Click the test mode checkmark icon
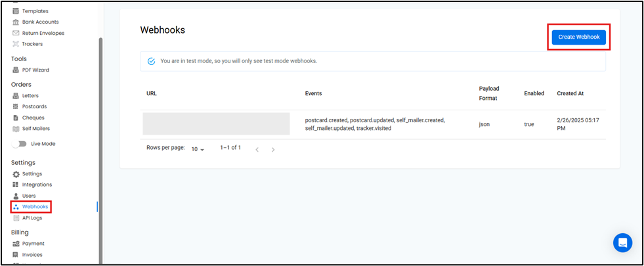This screenshot has height=266, width=644. tap(151, 61)
